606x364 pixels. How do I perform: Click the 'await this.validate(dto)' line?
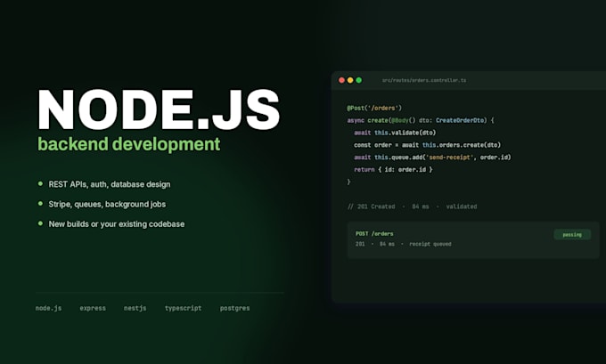[395, 133]
